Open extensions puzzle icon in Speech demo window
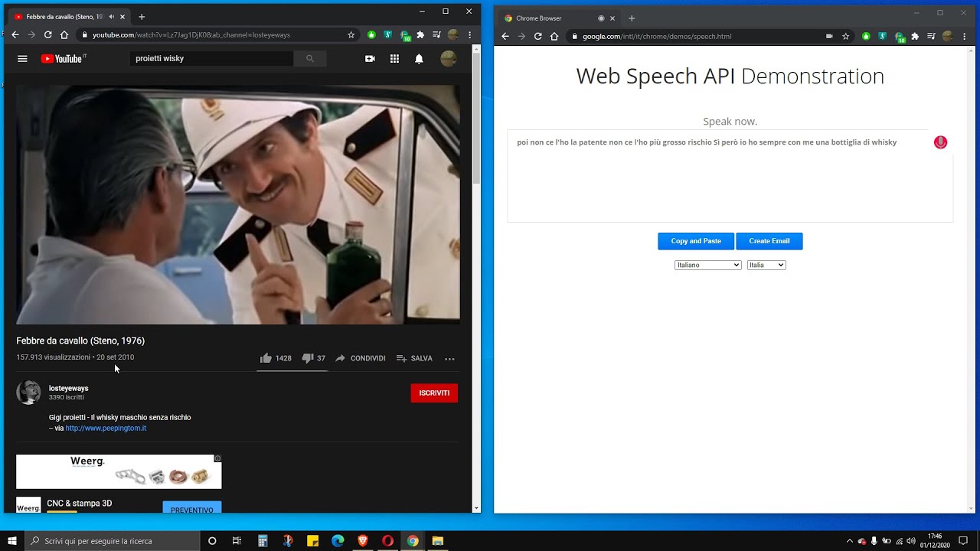The image size is (980, 551). pos(914,36)
